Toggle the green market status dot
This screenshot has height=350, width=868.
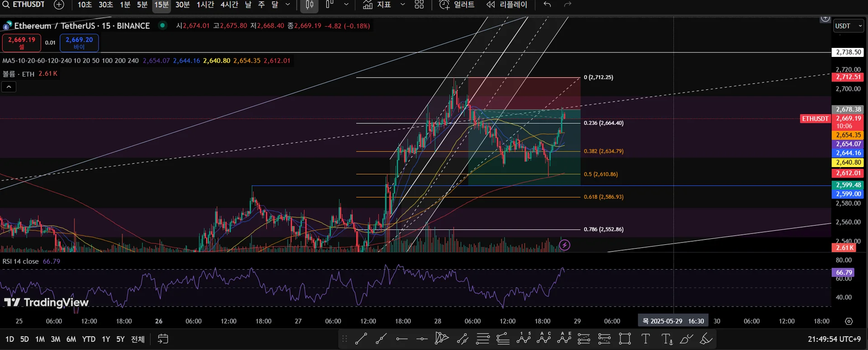click(162, 25)
